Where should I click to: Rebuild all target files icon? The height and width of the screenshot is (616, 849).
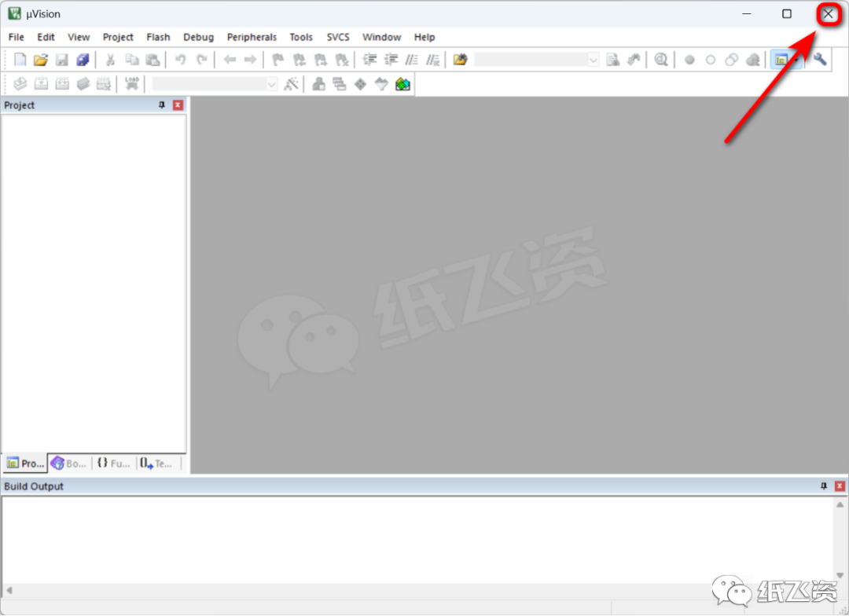click(x=62, y=84)
